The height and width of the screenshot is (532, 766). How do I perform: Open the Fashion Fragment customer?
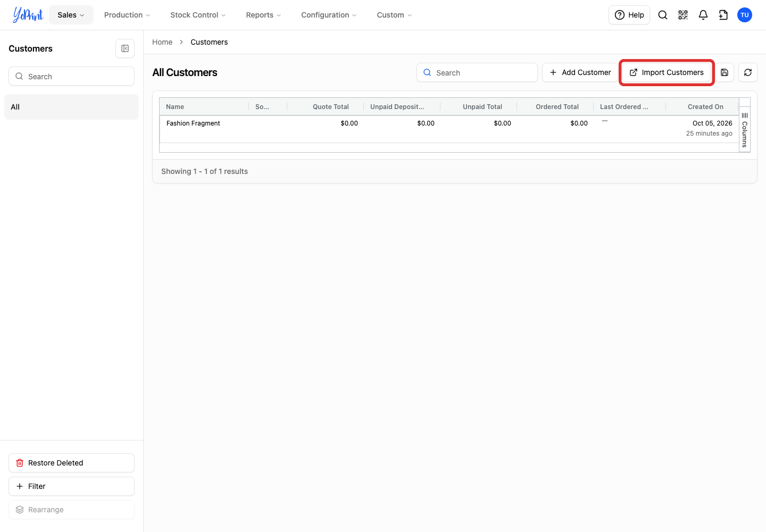coord(193,123)
